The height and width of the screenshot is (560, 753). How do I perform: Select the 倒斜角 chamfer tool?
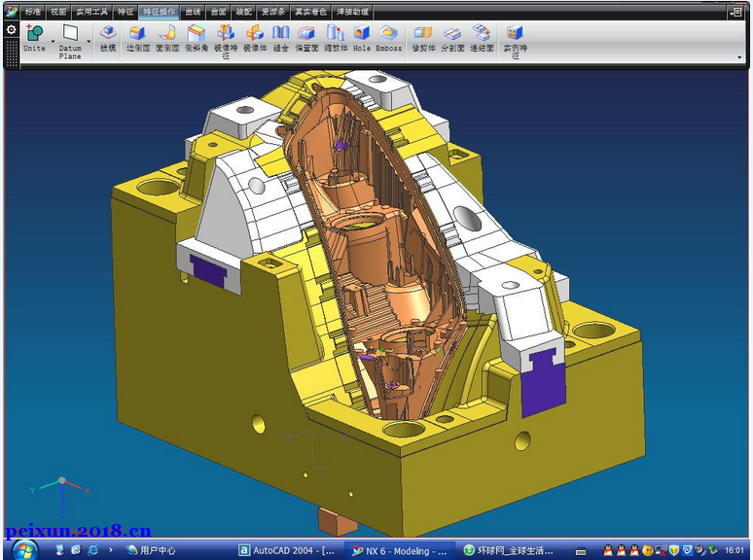(x=197, y=38)
